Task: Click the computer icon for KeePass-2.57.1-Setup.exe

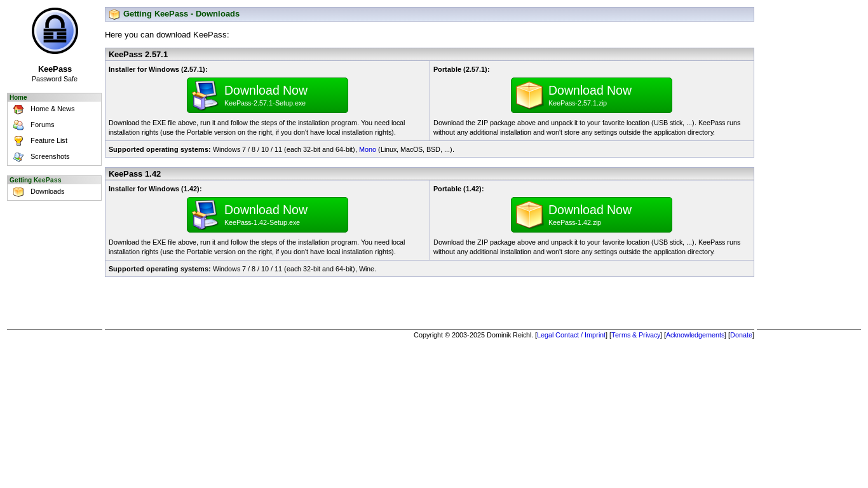Action: pyautogui.click(x=205, y=95)
